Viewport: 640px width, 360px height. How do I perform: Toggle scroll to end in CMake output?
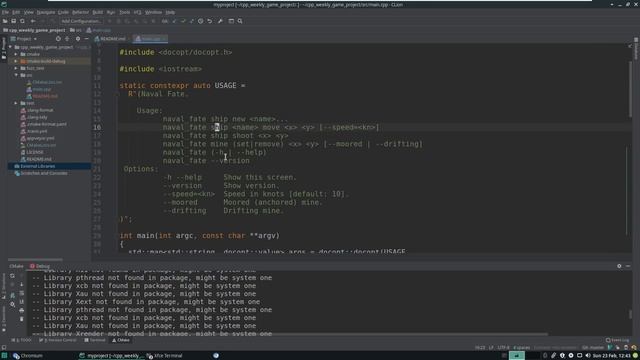(22, 302)
